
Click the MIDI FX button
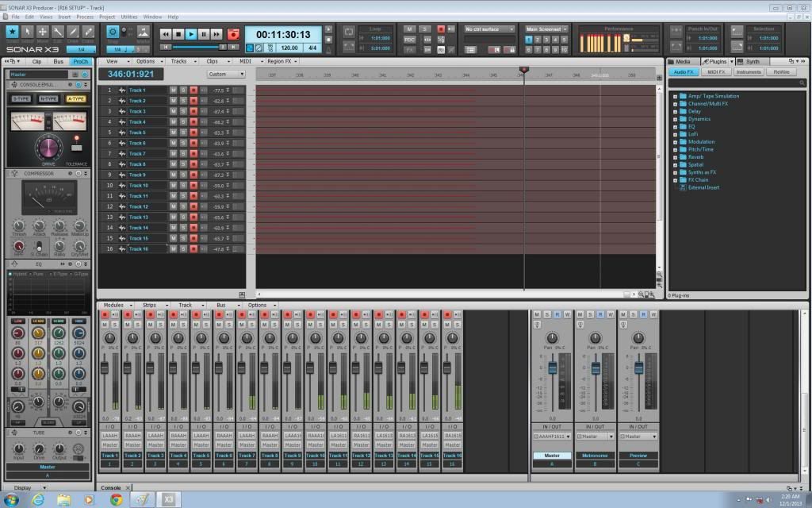point(716,72)
